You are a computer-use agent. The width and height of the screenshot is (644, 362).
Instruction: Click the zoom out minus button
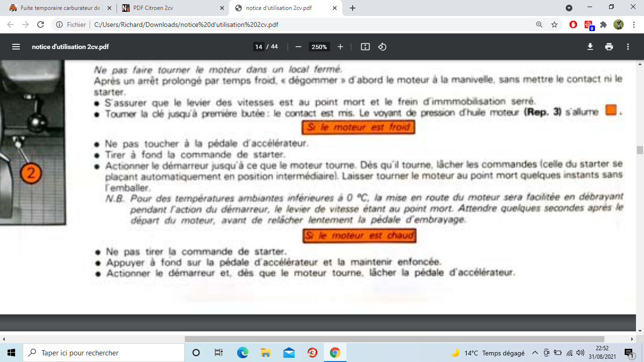point(298,47)
